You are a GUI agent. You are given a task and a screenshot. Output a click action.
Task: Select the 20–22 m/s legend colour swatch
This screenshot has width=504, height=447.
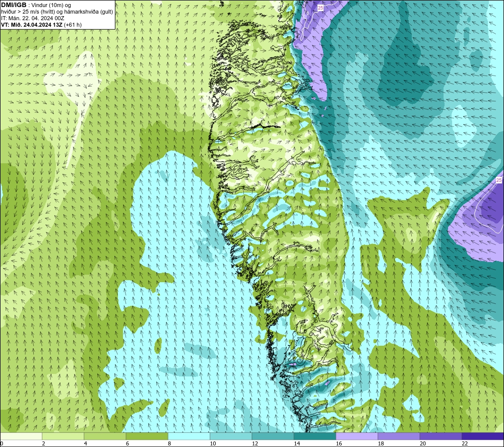point(440,436)
